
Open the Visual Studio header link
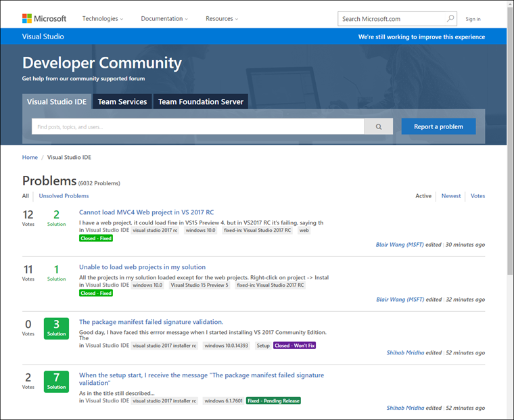coord(43,37)
